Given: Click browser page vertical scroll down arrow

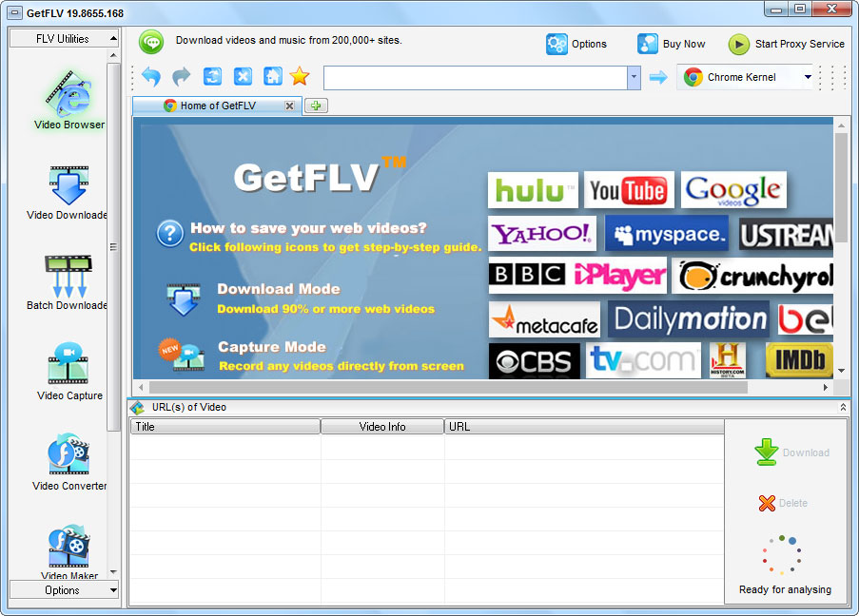Looking at the screenshot, I should [841, 371].
